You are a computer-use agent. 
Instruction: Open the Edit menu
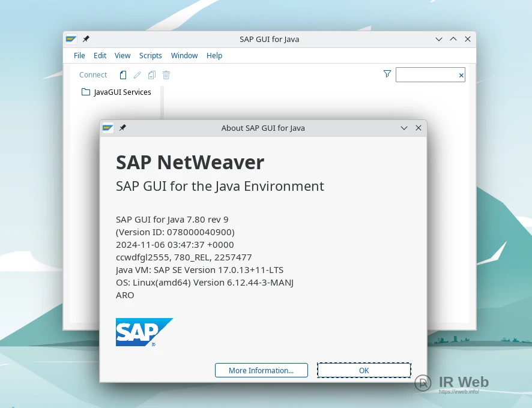coord(100,56)
